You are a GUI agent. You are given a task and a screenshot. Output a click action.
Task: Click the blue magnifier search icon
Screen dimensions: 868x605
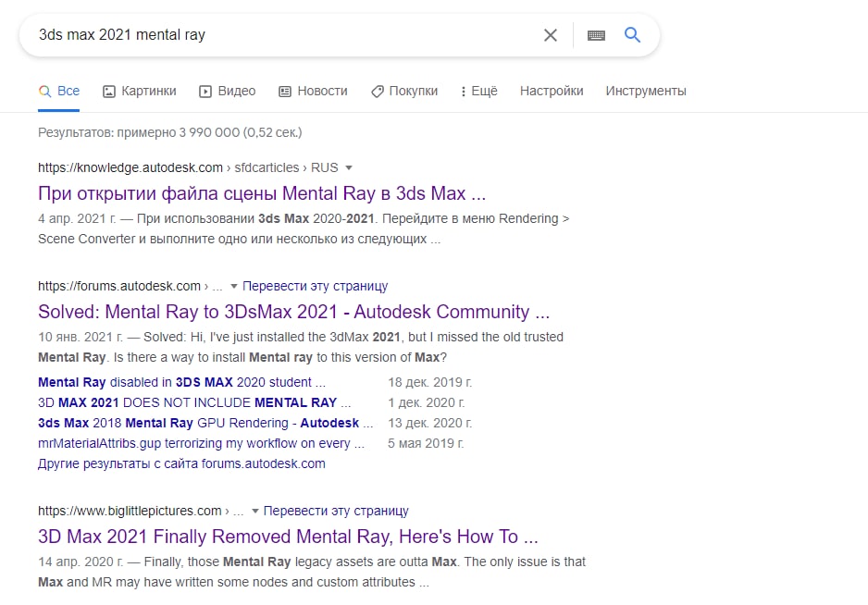pyautogui.click(x=632, y=35)
